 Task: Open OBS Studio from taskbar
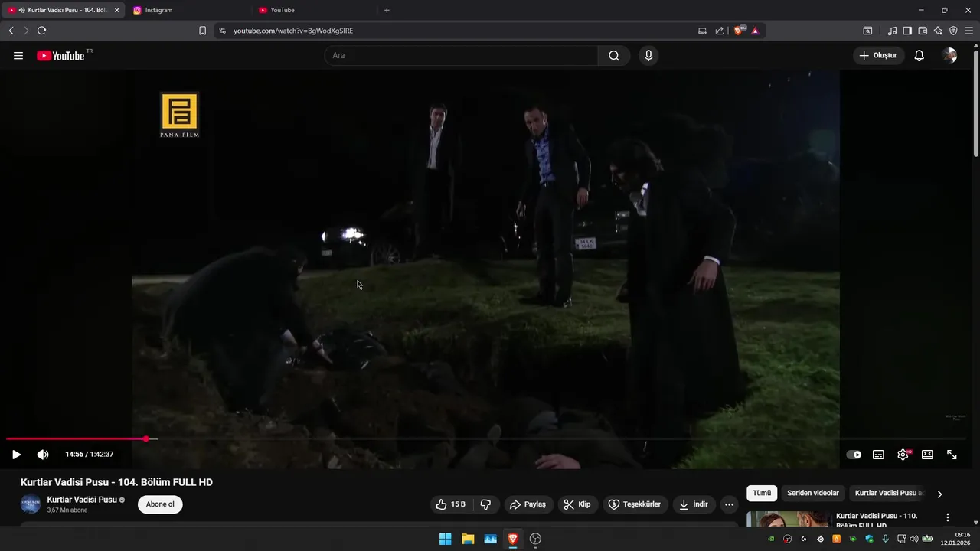[x=536, y=539]
